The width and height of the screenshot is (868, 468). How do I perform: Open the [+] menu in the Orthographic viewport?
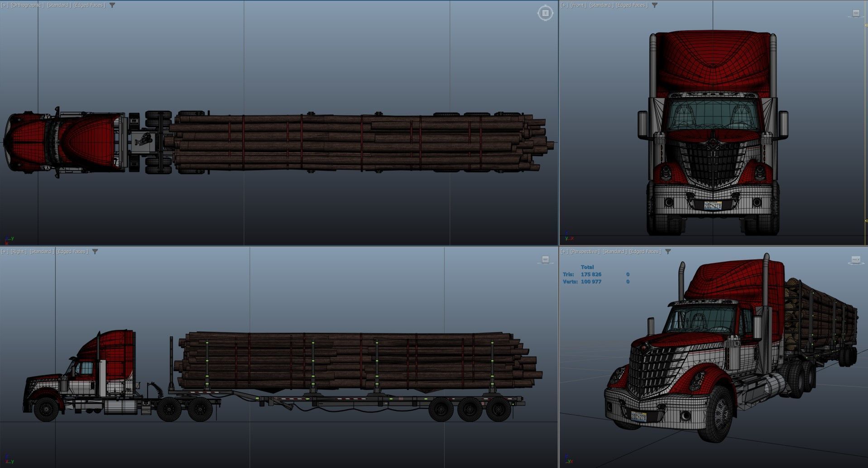(5, 5)
